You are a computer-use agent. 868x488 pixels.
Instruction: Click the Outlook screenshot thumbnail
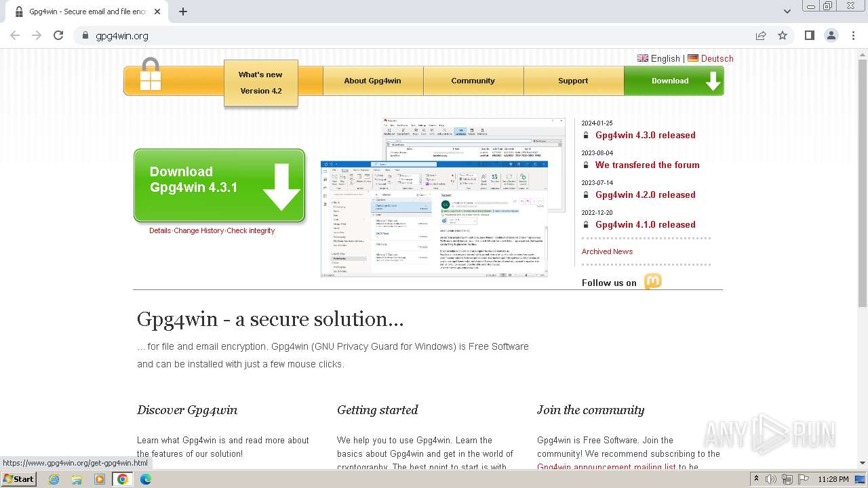coord(434,219)
